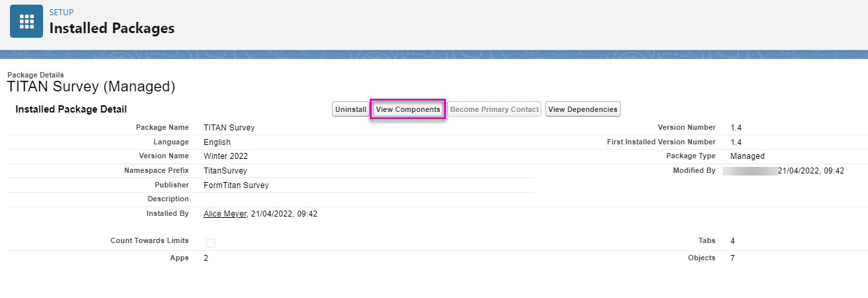The width and height of the screenshot is (868, 298).
Task: Click the Modified By field label
Action: pos(694,170)
